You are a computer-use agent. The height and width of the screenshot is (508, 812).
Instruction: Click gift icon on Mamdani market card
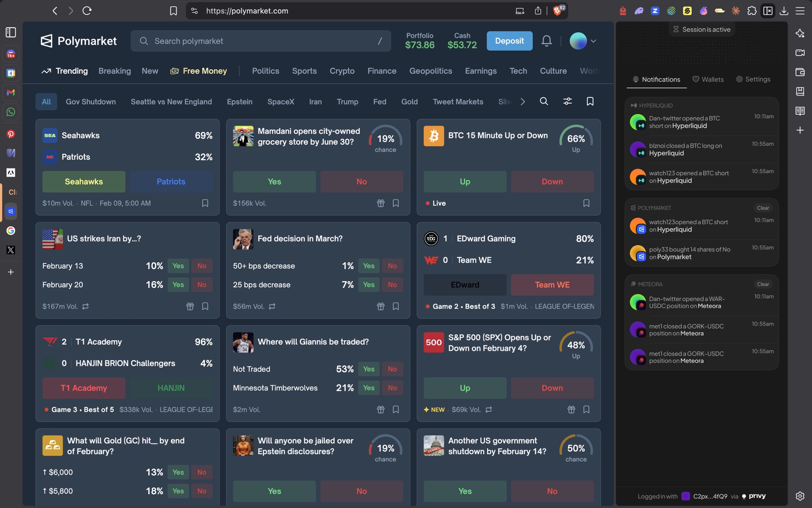(380, 203)
